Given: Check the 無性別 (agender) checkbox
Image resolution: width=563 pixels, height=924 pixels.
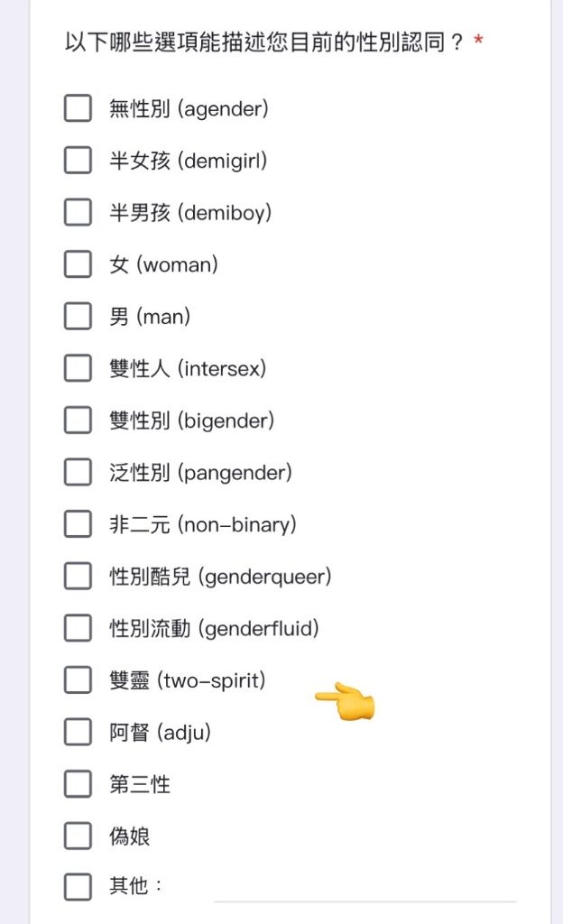Looking at the screenshot, I should point(78,108).
